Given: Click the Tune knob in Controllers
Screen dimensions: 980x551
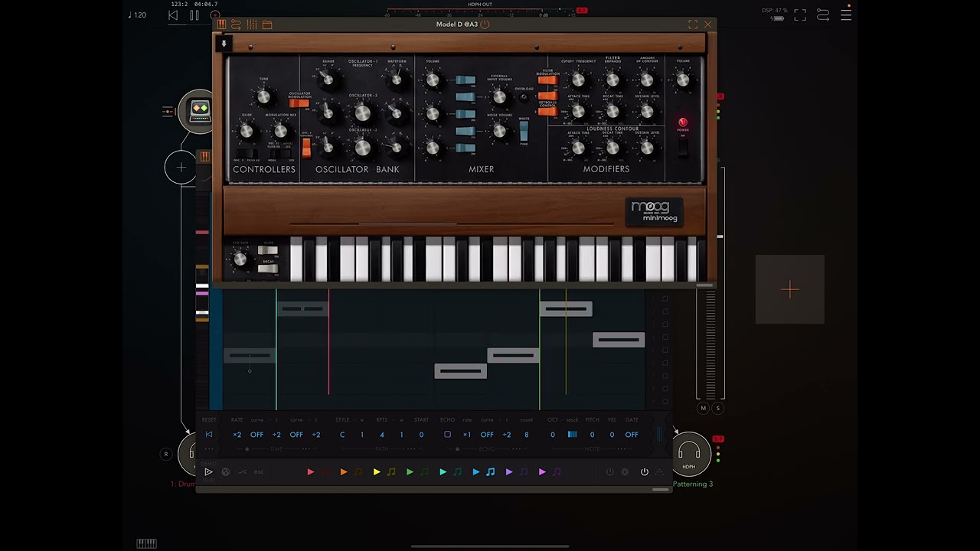Looking at the screenshot, I should [263, 97].
